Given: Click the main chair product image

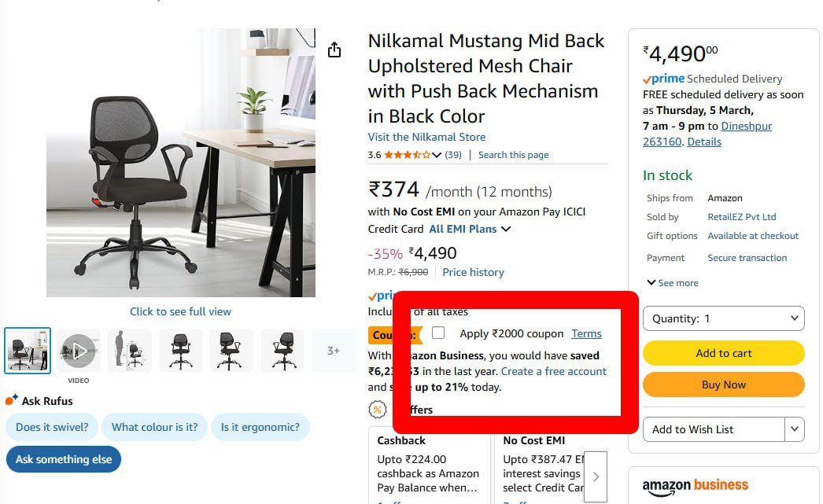Looking at the screenshot, I should tap(181, 163).
